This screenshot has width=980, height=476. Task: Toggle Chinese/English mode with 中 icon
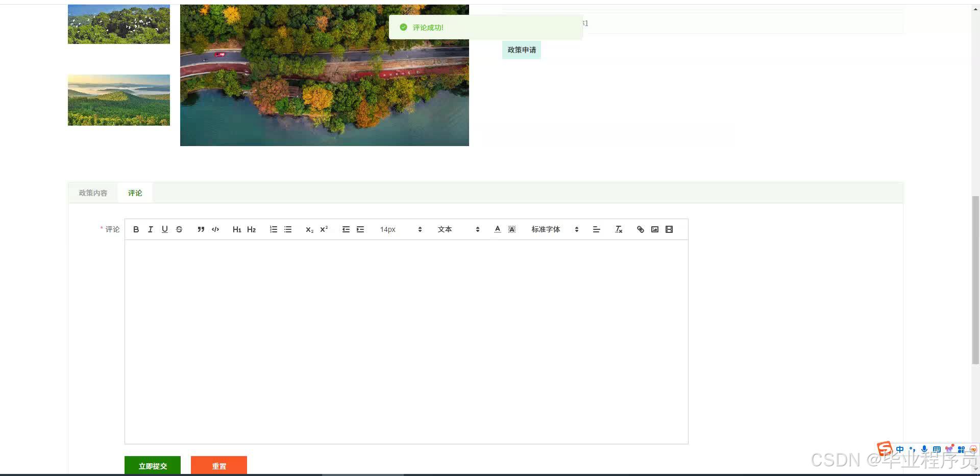[x=899, y=449]
